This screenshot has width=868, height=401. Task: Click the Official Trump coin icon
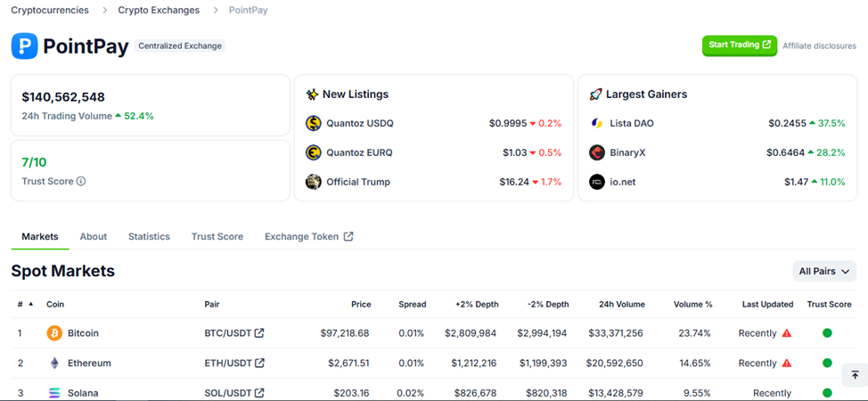(x=313, y=182)
